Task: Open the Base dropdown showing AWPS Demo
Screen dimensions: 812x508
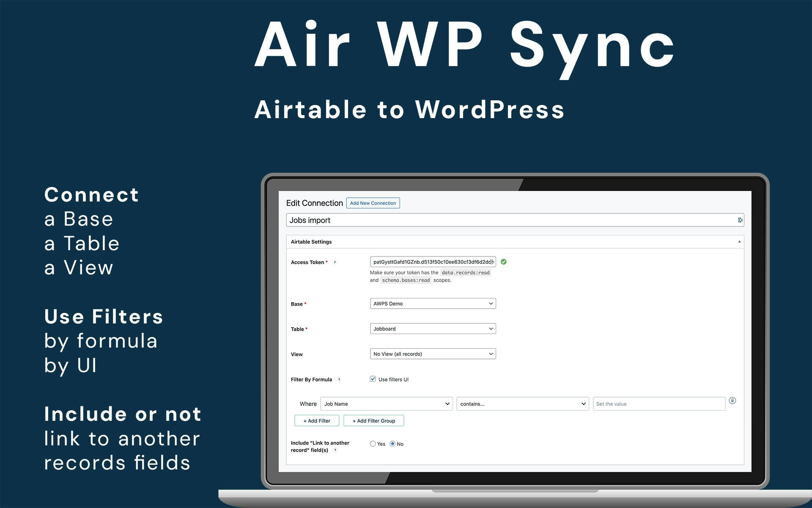Action: click(433, 304)
